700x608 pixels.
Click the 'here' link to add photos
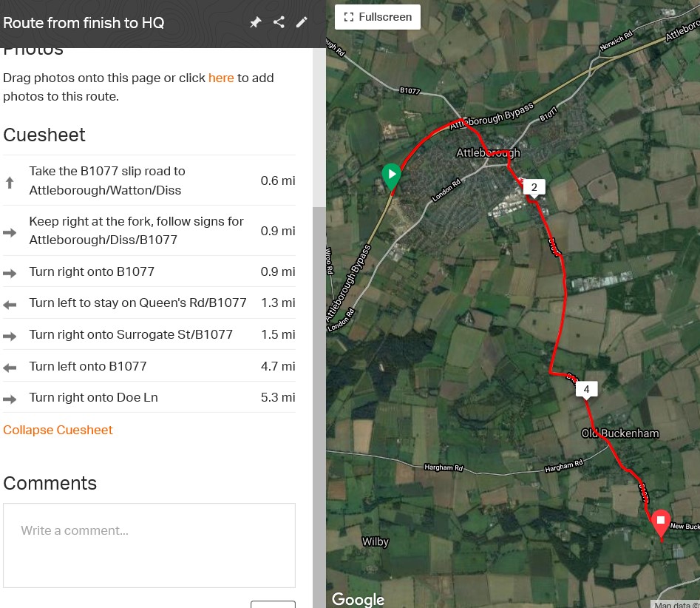coord(221,78)
